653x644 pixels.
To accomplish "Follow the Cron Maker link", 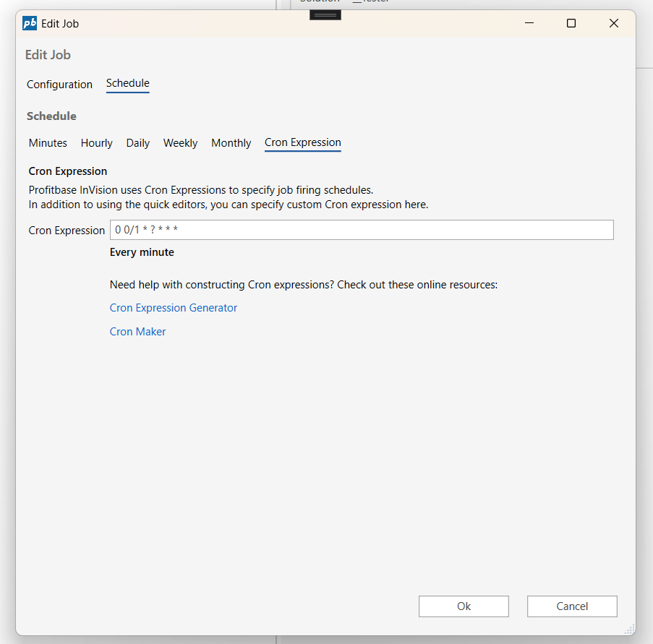I will 137,332.
